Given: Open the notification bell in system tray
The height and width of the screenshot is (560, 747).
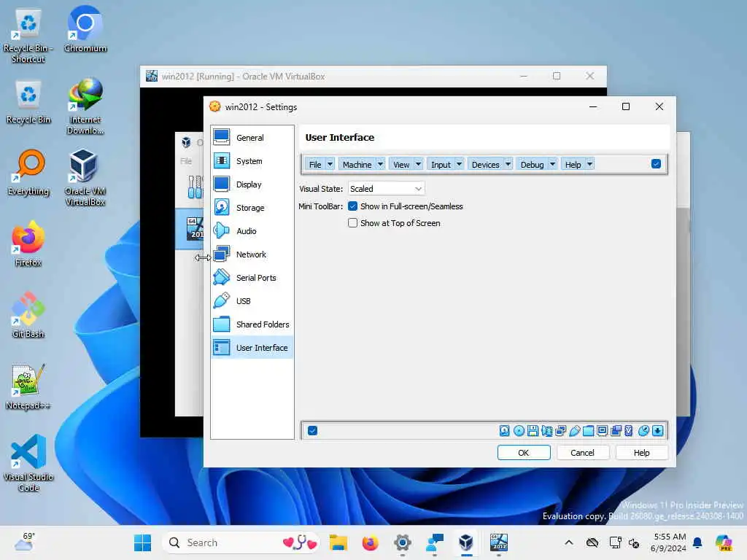Looking at the screenshot, I should [697, 542].
